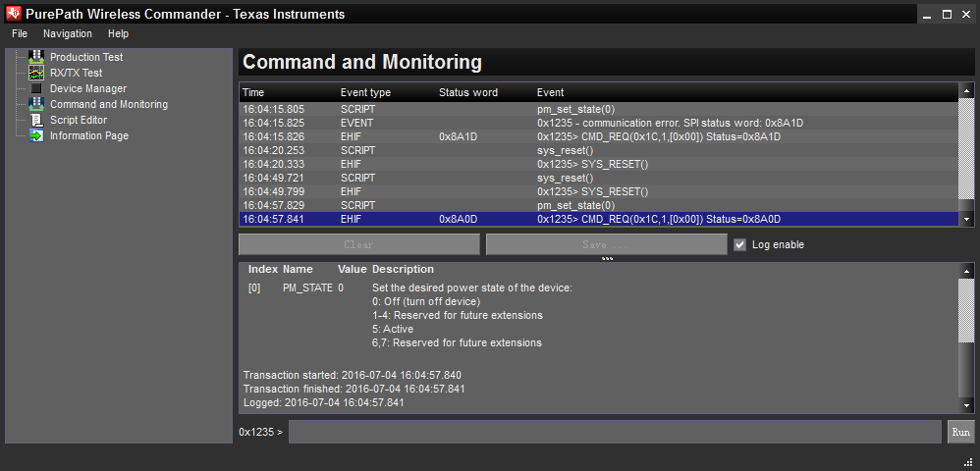Select pm_set_state(0) row at 16:04:57.829
Screen dimensions: 980x471
(x=599, y=205)
